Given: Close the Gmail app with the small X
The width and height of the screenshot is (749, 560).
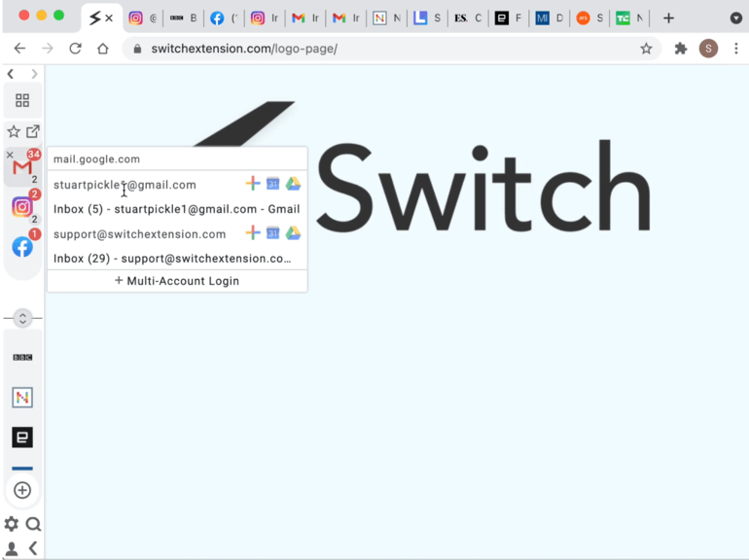Looking at the screenshot, I should coord(10,155).
